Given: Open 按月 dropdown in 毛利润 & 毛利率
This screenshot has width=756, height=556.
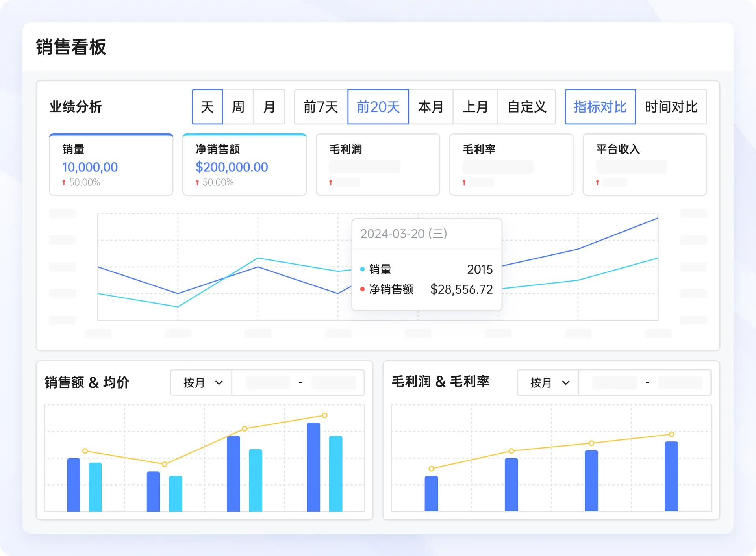Looking at the screenshot, I should click(x=548, y=382).
